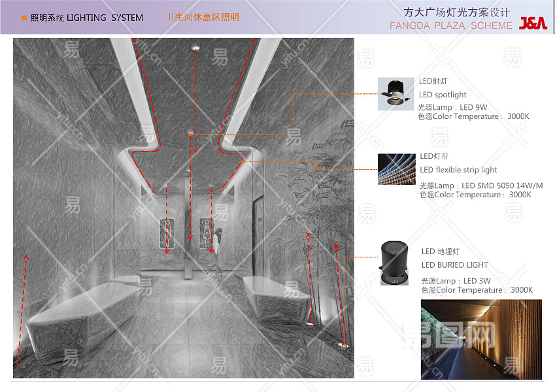
Task: Click the 'LED灯带' label
Action: click(434, 156)
